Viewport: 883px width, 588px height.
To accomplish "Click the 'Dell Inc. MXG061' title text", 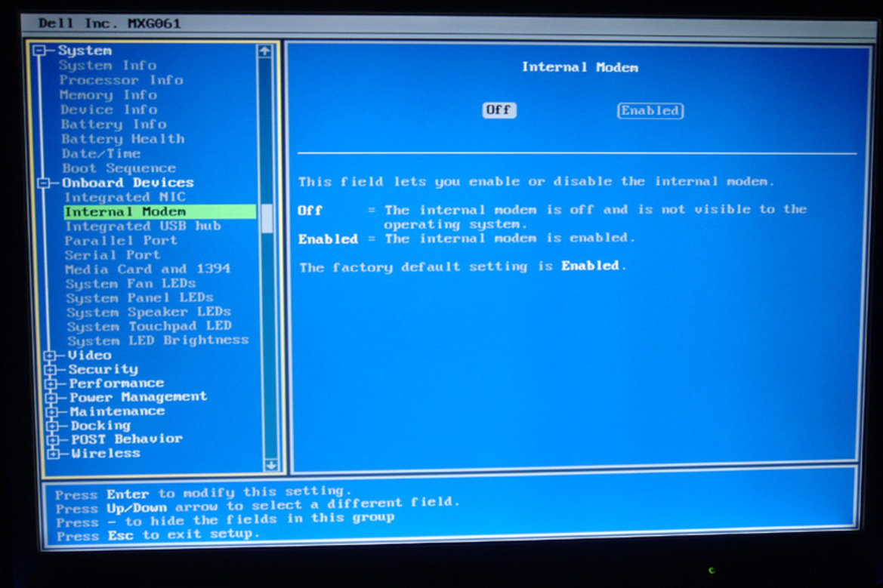I will pos(110,23).
